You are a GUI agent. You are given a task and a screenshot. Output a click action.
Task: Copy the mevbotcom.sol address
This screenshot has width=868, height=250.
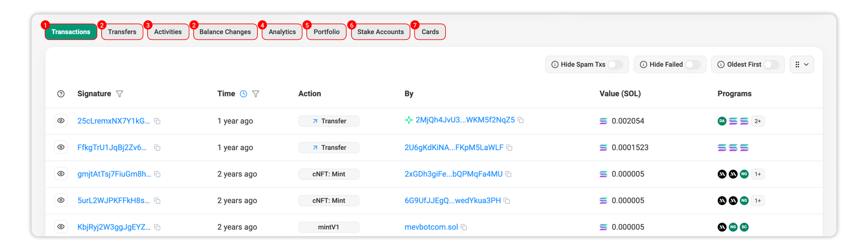464,227
